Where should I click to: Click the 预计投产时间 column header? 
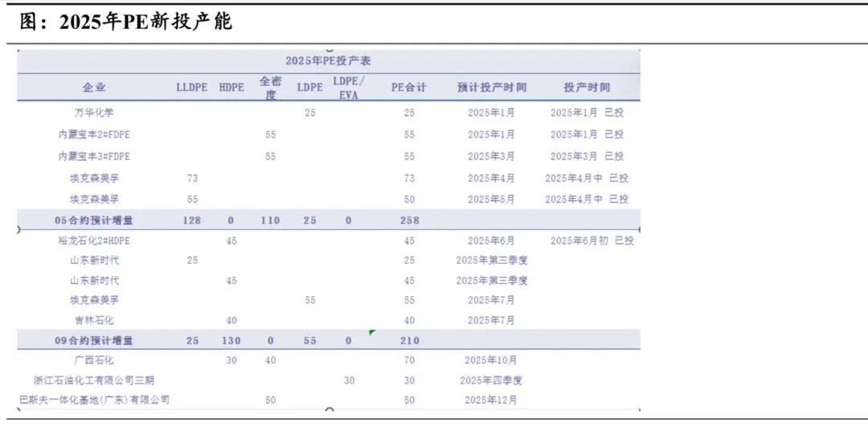492,88
